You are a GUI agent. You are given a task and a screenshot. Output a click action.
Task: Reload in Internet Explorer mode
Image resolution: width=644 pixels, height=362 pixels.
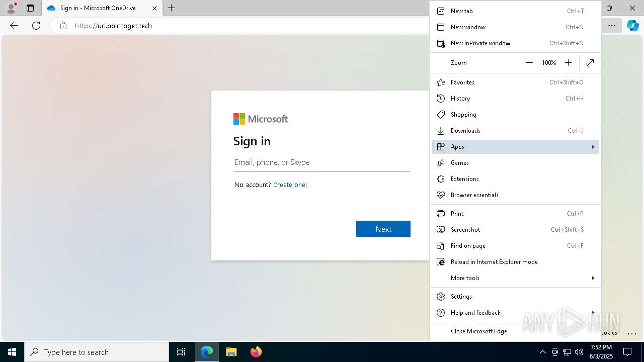click(515, 262)
